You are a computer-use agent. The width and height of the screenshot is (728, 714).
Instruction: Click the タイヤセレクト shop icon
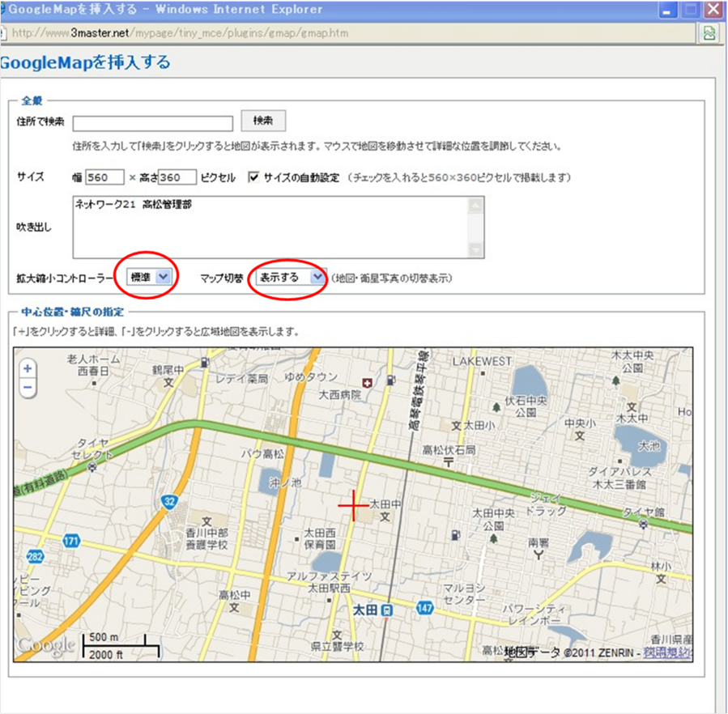click(x=92, y=467)
